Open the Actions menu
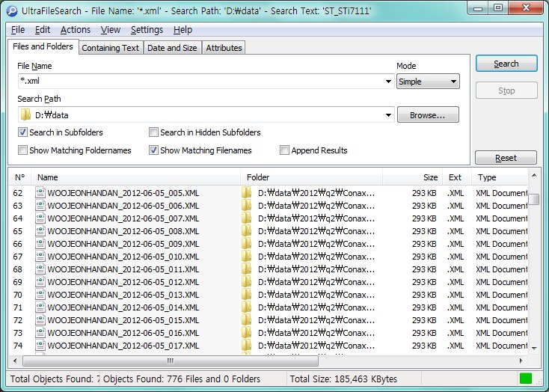 [x=76, y=30]
